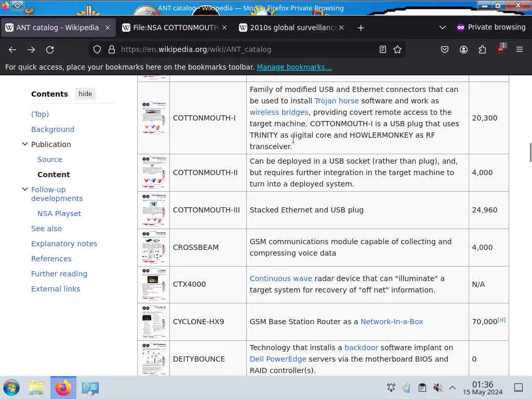Open the COTTONMOUTH-I thumbnail image

154,118
